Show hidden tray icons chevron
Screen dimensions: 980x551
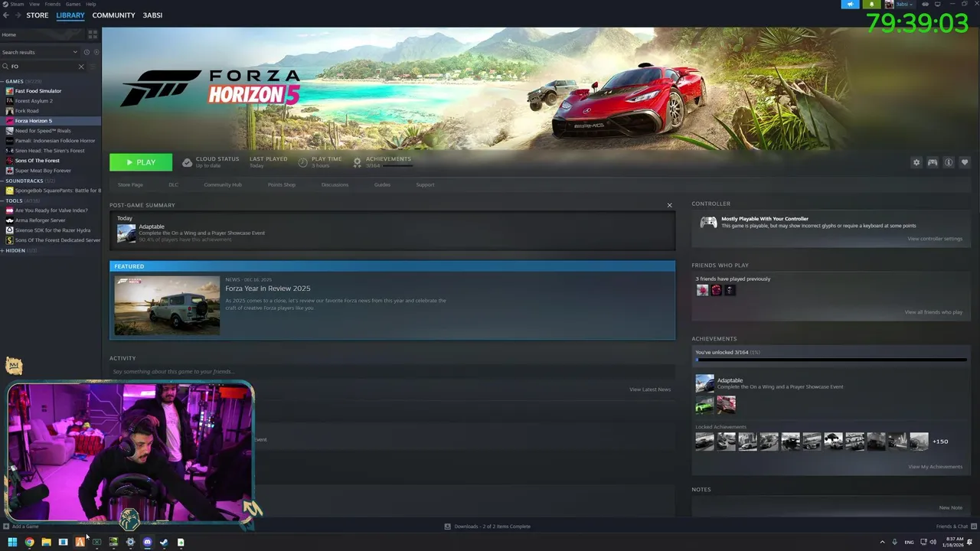point(882,543)
